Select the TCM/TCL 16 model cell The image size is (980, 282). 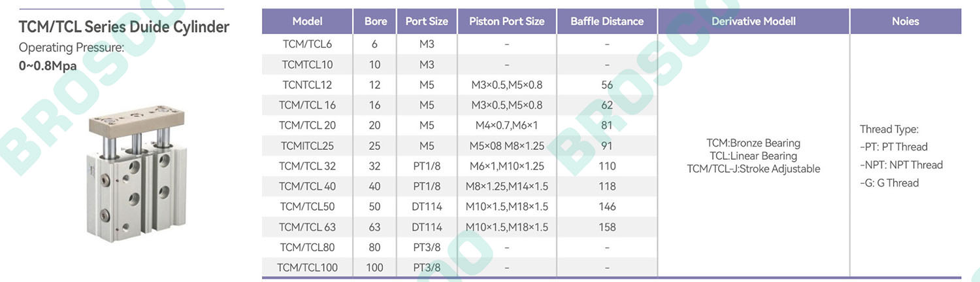[x=307, y=105]
